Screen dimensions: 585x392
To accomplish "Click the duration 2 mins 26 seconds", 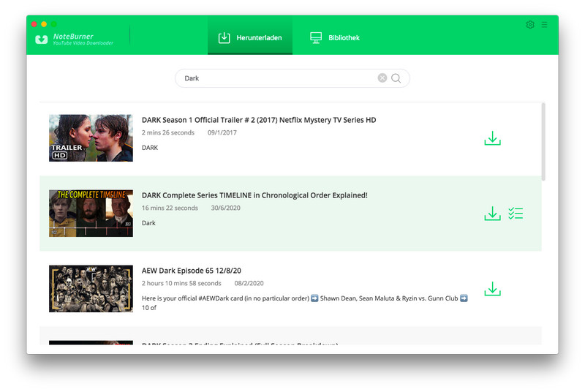I will click(168, 132).
